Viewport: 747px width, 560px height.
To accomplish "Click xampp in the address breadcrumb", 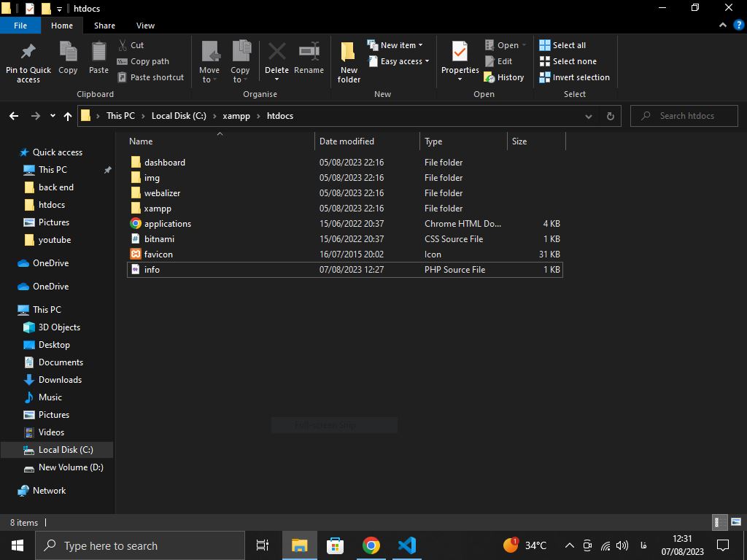I will click(236, 116).
